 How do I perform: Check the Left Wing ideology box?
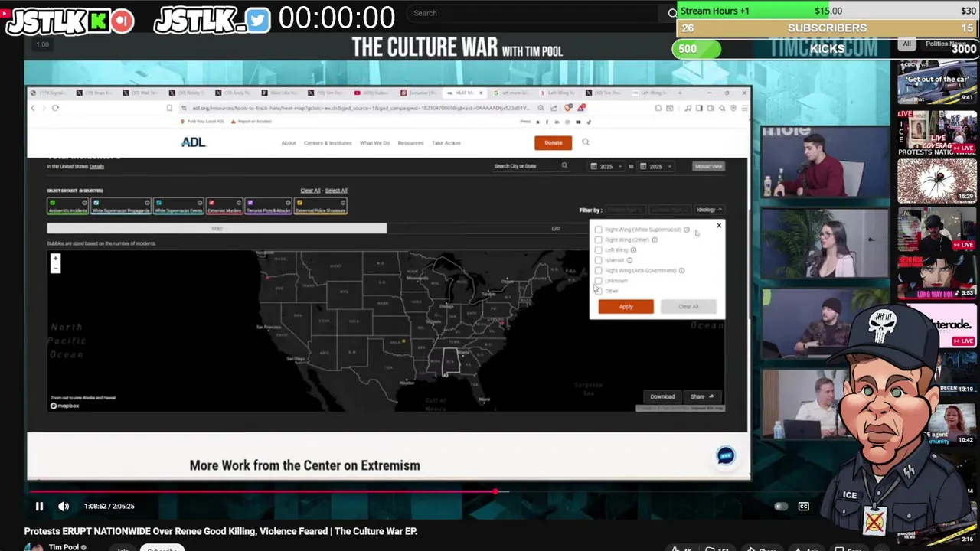tap(599, 250)
